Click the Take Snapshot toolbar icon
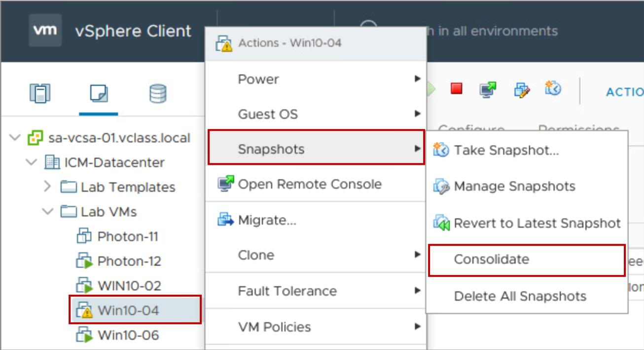Viewport: 644px width, 350px height. [x=553, y=89]
